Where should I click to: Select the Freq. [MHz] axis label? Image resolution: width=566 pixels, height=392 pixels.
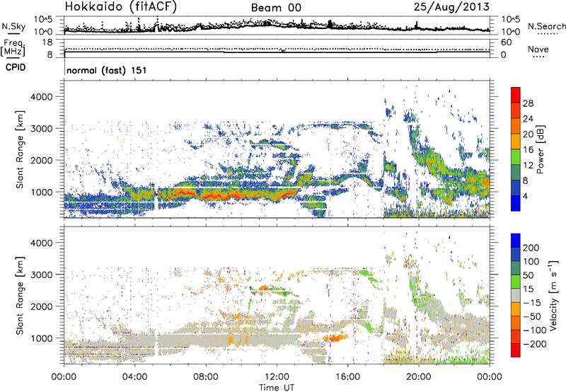click(13, 48)
